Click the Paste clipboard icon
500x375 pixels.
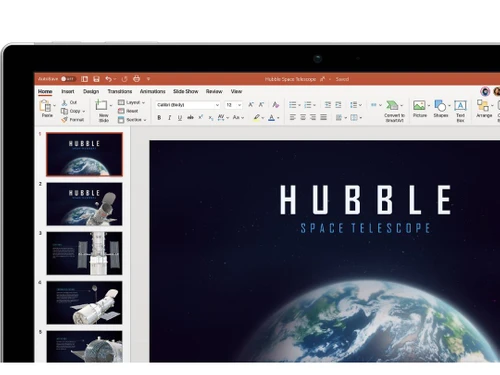tap(45, 106)
